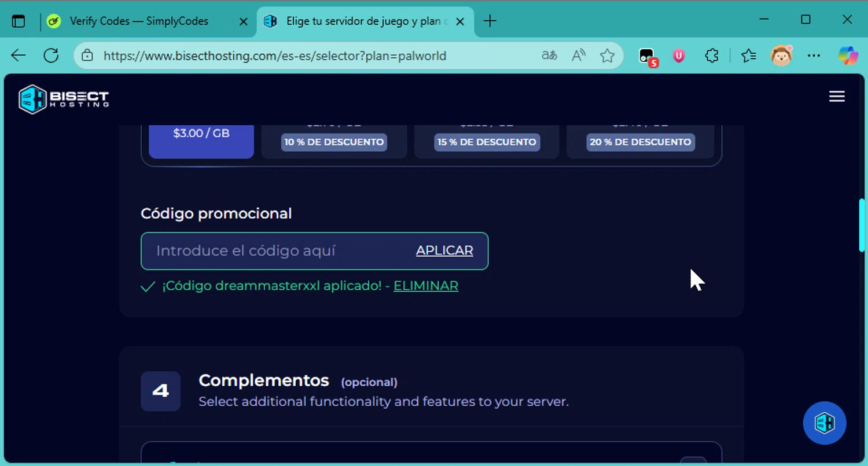Open the translate page icon
The height and width of the screenshot is (466, 868).
click(549, 56)
